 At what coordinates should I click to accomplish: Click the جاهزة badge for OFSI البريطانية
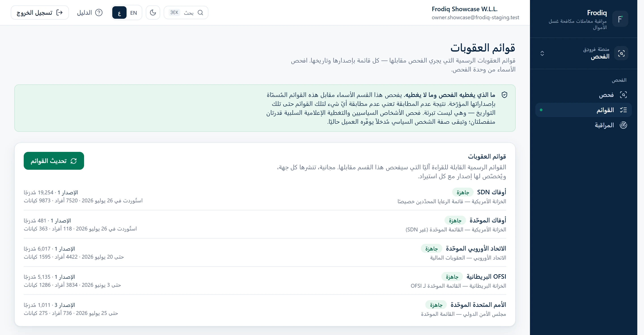point(452,277)
